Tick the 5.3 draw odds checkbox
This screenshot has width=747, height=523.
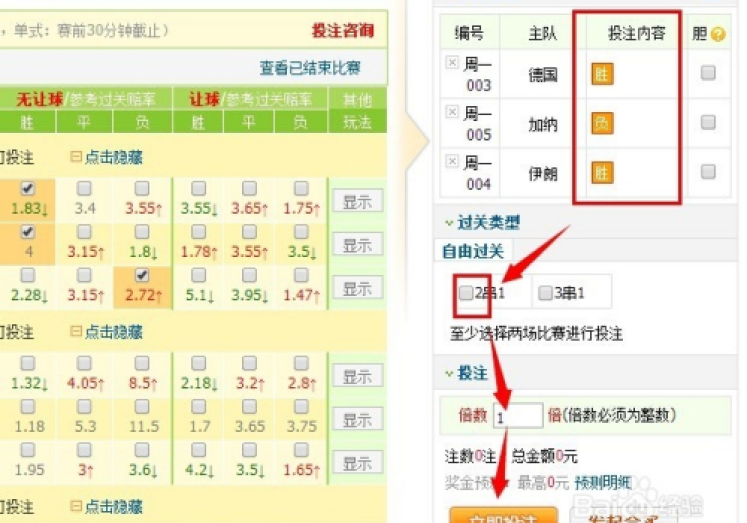click(84, 407)
